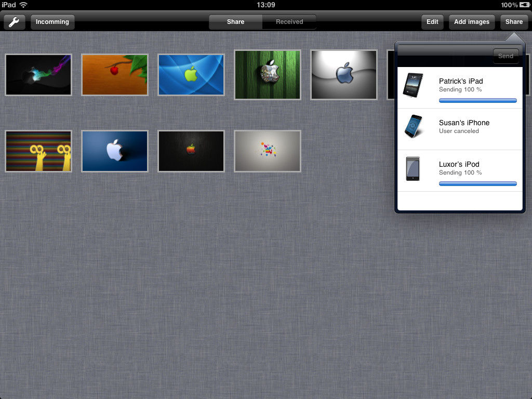Click the Wi-Fi status icon

[23, 5]
